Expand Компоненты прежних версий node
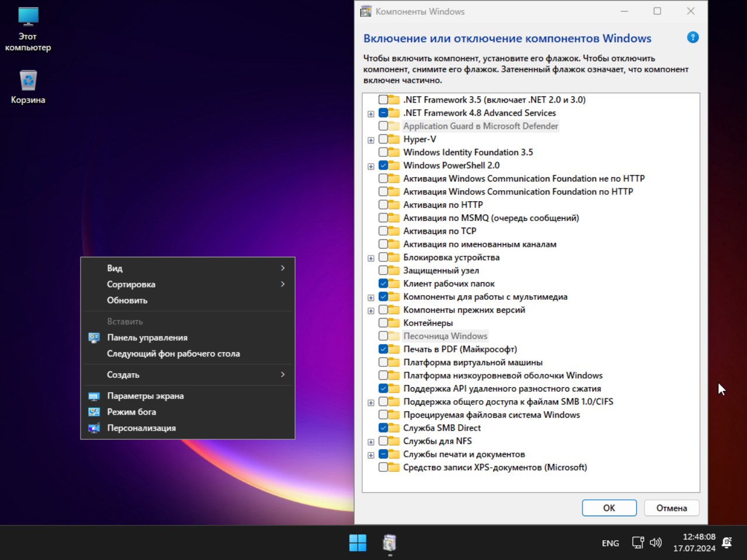This screenshot has height=560, width=747. click(371, 310)
